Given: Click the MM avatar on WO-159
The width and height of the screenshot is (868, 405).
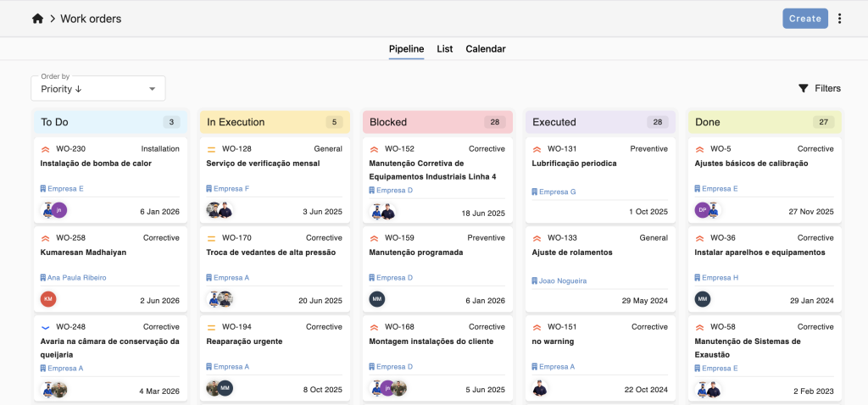Looking at the screenshot, I should tap(377, 299).
